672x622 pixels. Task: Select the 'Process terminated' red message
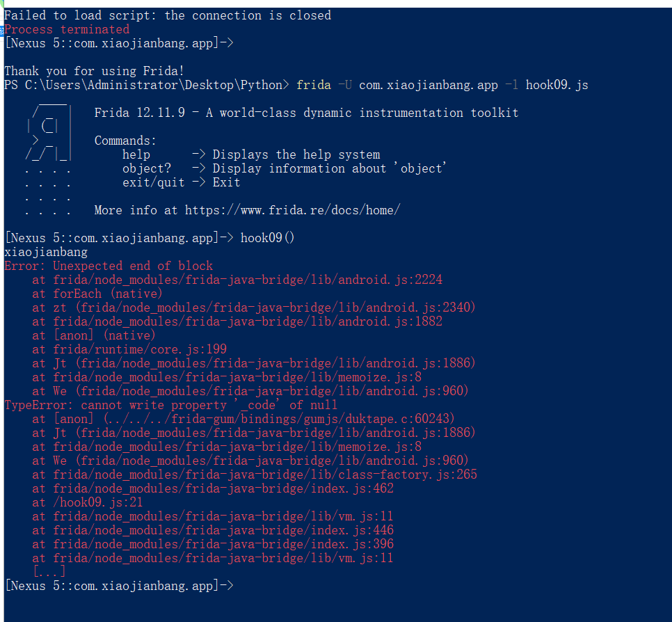67,29
